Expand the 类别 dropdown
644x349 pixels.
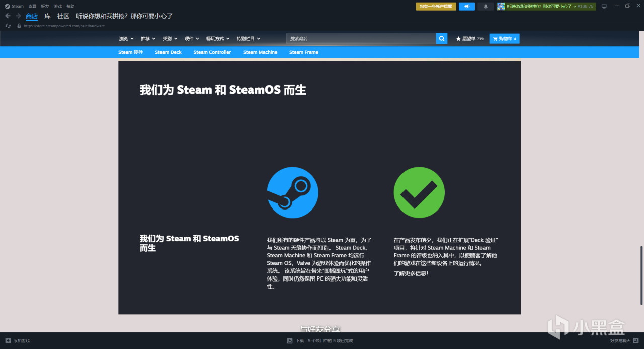tap(170, 38)
